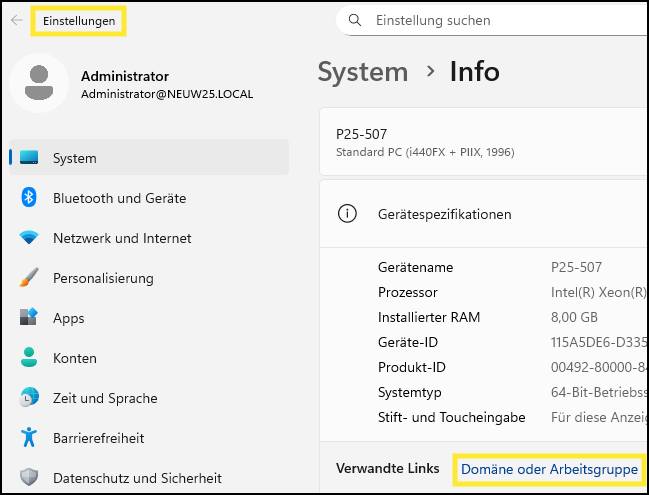Open Netzwerk und Internet settings
This screenshot has width=649, height=495.
(149, 238)
